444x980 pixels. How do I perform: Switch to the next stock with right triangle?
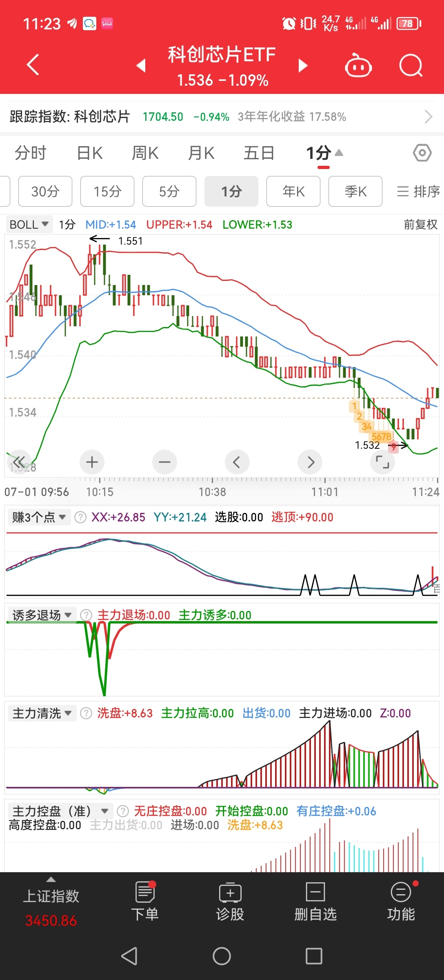point(302,65)
